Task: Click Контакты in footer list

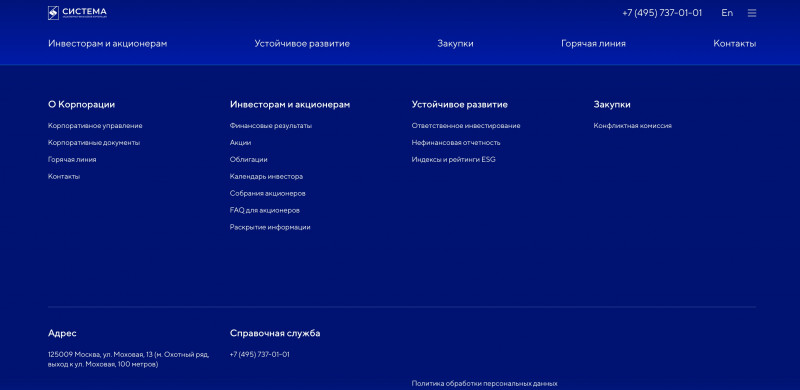Action: pos(64,176)
